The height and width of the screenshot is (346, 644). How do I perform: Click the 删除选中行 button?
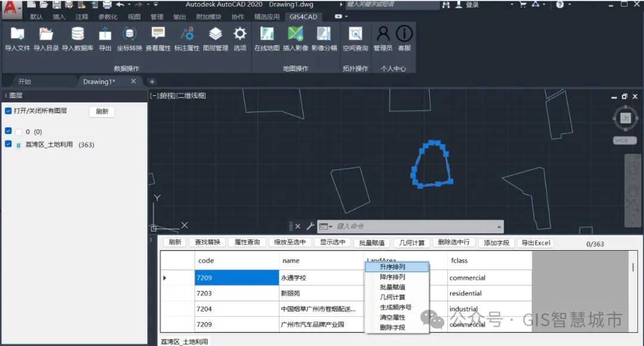pyautogui.click(x=453, y=242)
